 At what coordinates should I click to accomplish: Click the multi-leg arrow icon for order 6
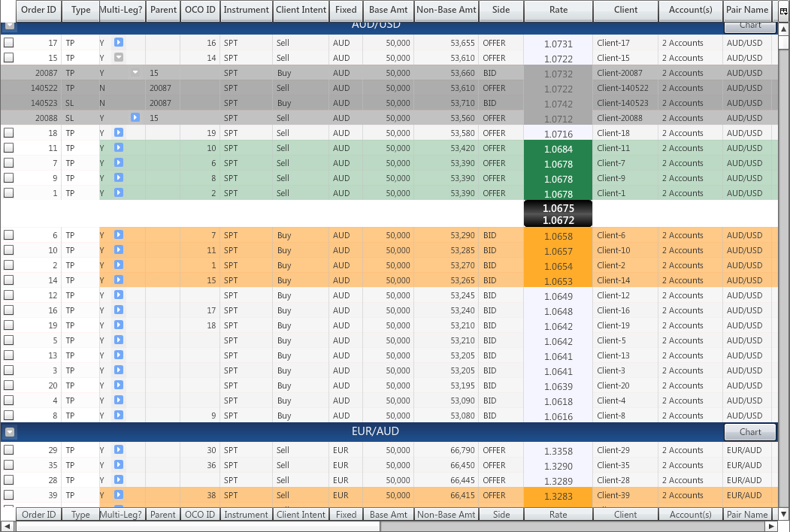point(119,235)
